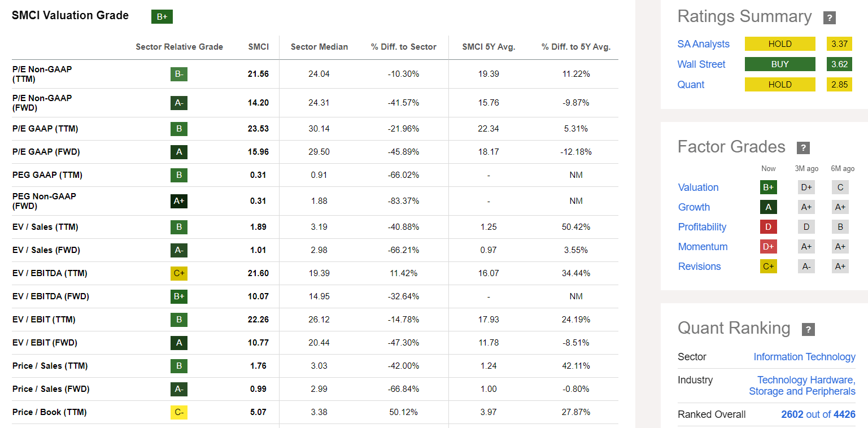This screenshot has width=868, height=428.
Task: Click the C+ grade badge for Revisions
Action: [x=768, y=266]
